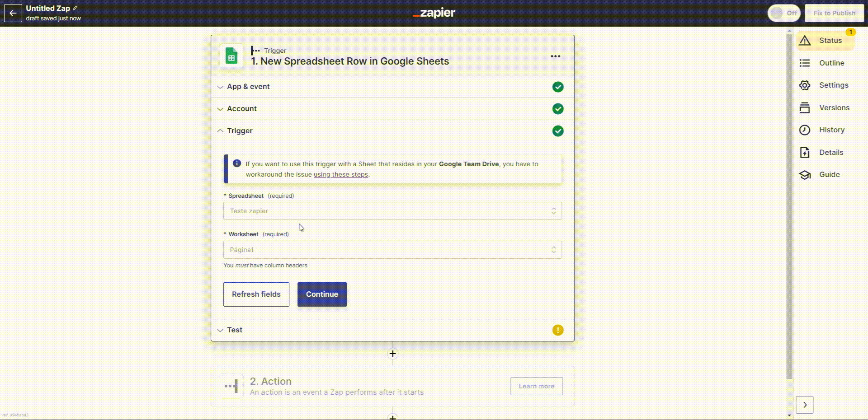Click the Versions stack icon
868x420 pixels.
click(805, 107)
